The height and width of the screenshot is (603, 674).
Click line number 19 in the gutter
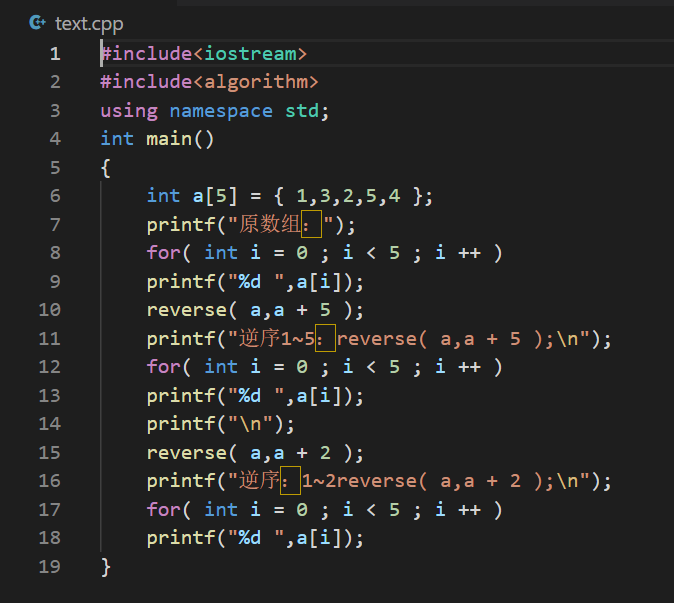49,567
